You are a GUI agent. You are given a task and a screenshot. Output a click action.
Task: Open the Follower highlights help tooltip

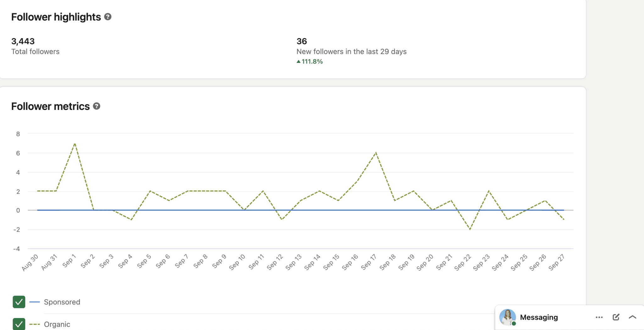(x=108, y=17)
